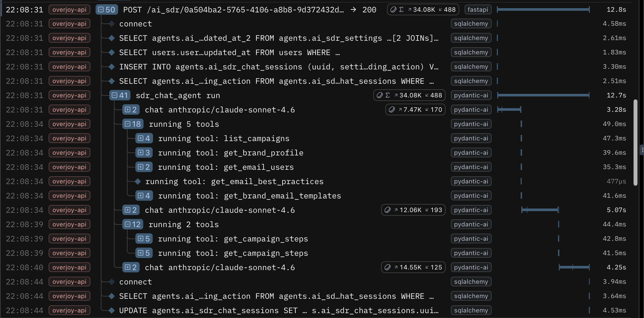
Task: Click the 4.25s chat timeline bar
Action: point(574,267)
